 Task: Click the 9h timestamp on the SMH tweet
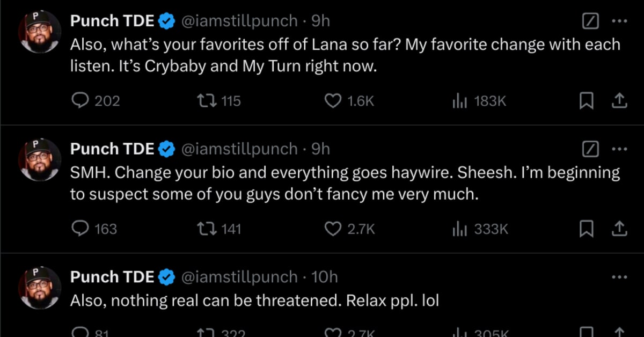(321, 149)
